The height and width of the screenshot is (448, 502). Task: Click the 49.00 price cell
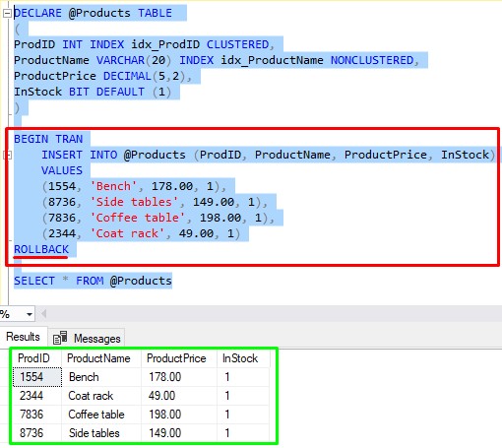179,396
